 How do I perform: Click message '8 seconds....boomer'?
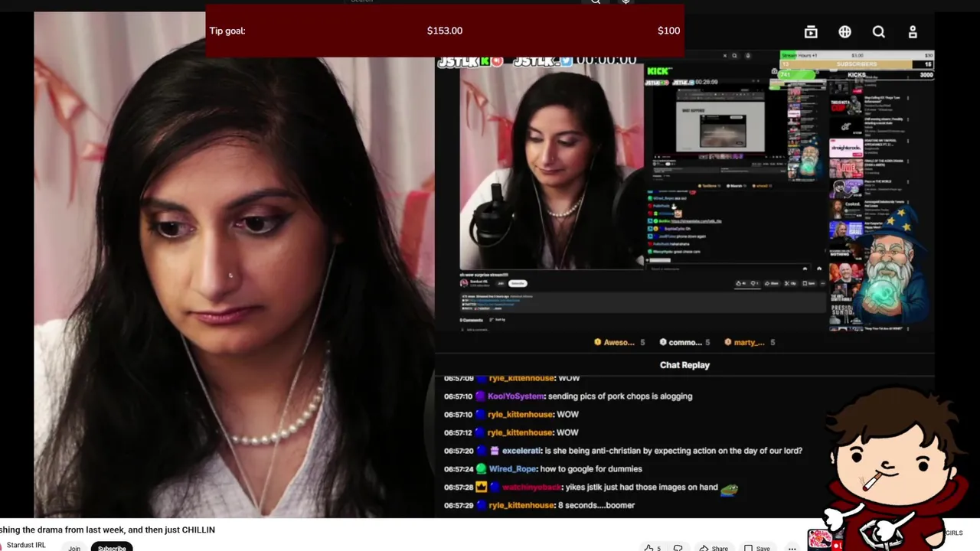pos(596,505)
